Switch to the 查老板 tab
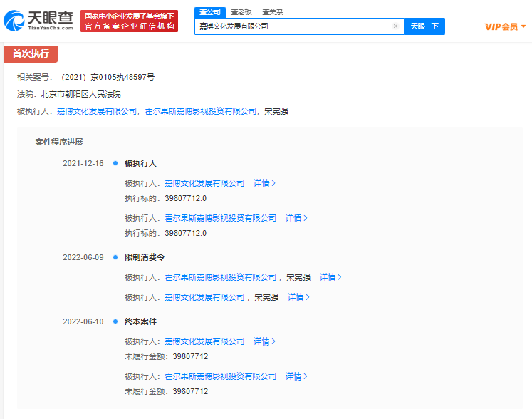This screenshot has height=419, width=532. click(241, 12)
